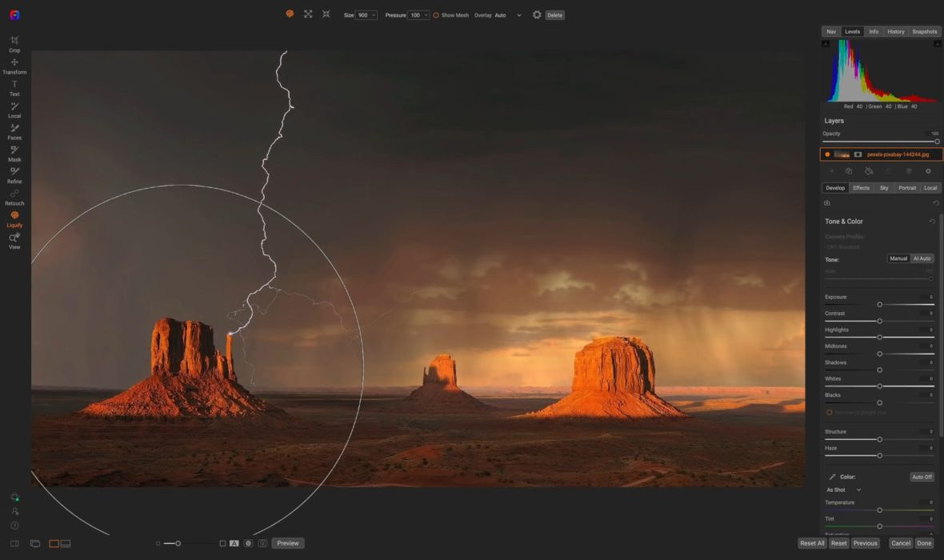The image size is (944, 560).
Task: Select the Transform tool
Action: tap(14, 66)
